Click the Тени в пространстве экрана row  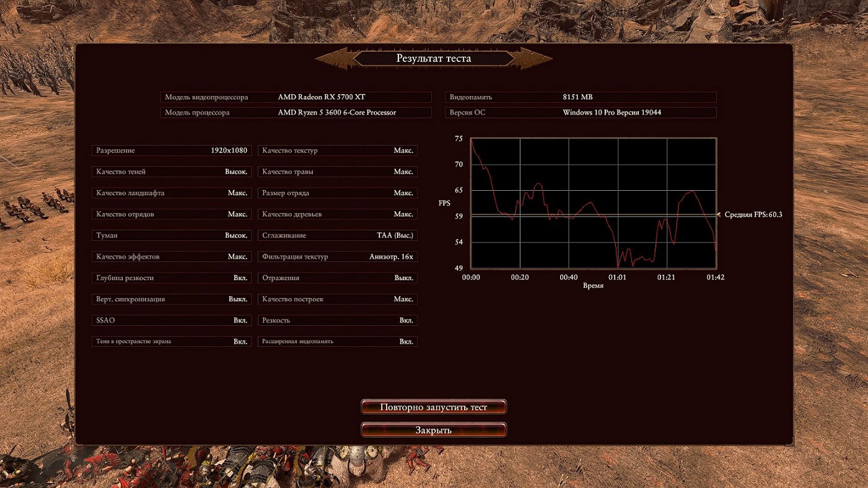pyautogui.click(x=172, y=341)
